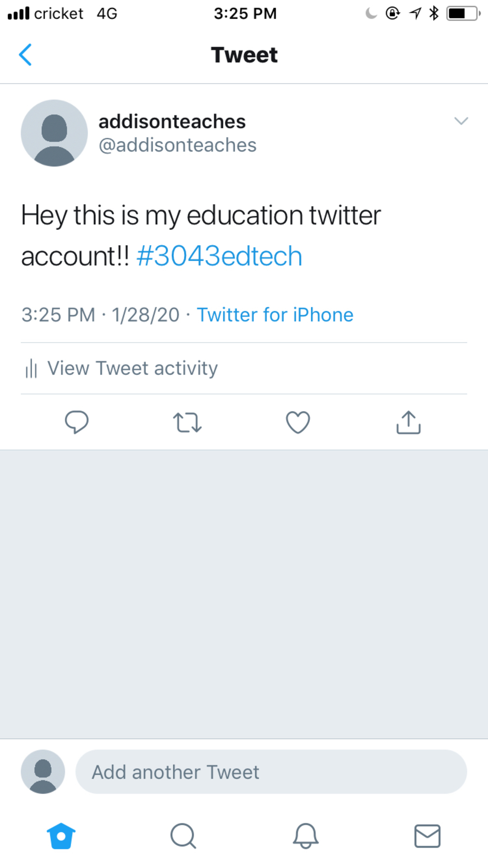Like the tweet with heart icon

[298, 422]
